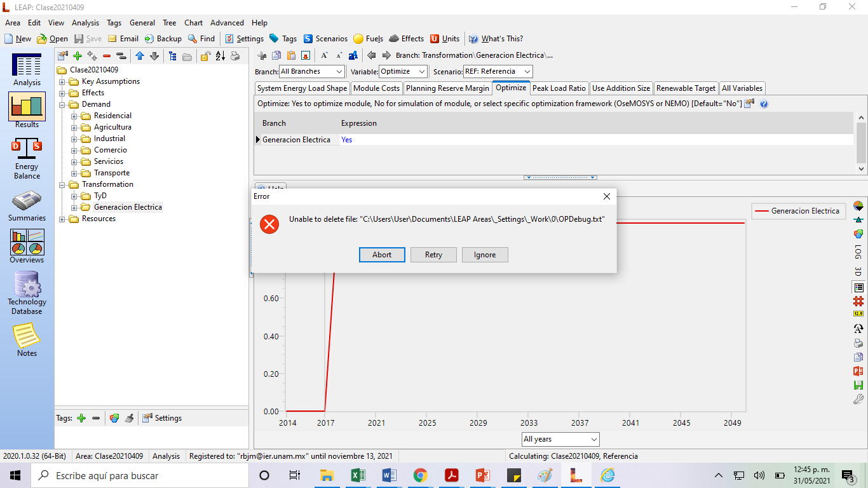Open the Variable dropdown showing Optimize
The image size is (868, 488).
click(403, 71)
